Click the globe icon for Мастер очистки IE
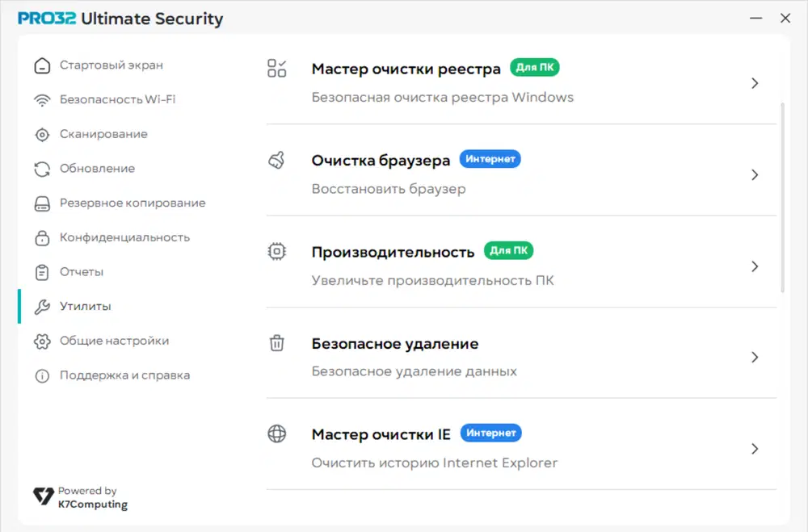This screenshot has width=808, height=532. pos(276,434)
